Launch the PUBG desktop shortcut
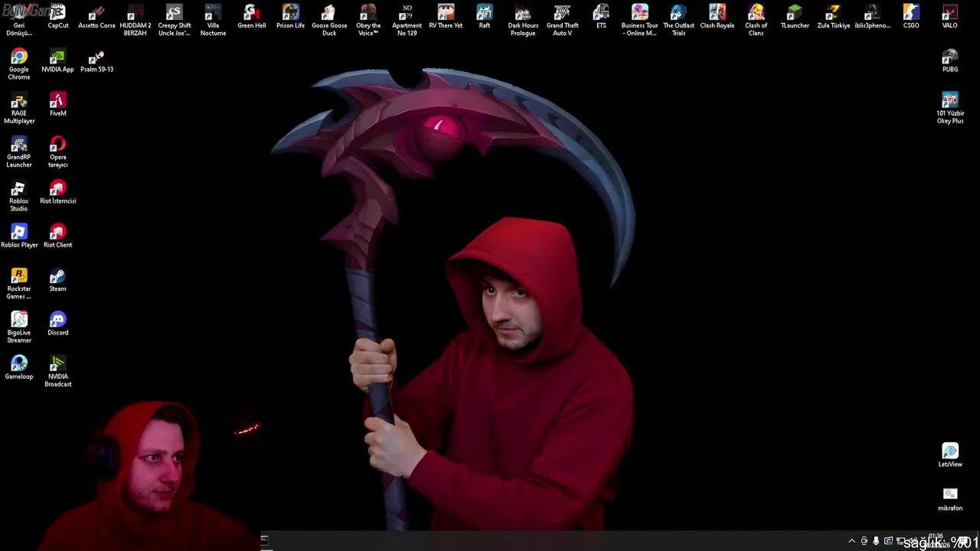 click(950, 61)
